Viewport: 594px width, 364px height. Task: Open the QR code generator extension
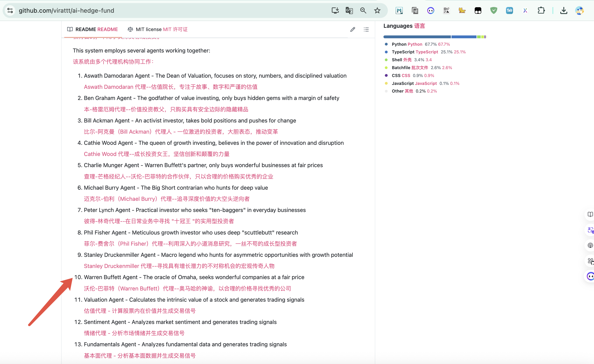point(446,10)
